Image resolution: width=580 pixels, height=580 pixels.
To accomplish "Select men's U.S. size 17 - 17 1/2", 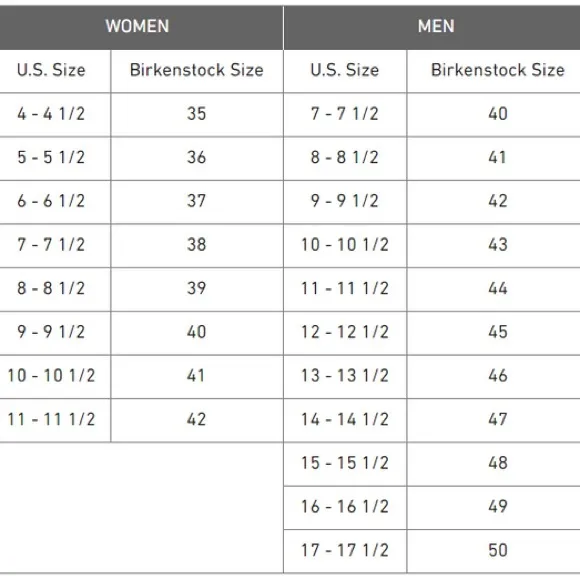I will click(x=345, y=551).
